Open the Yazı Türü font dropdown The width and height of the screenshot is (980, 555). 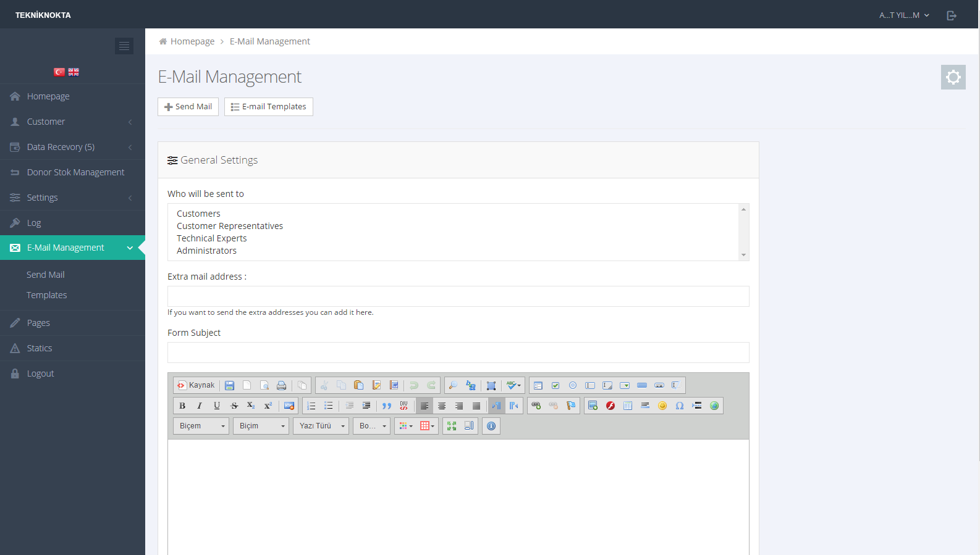tap(321, 426)
